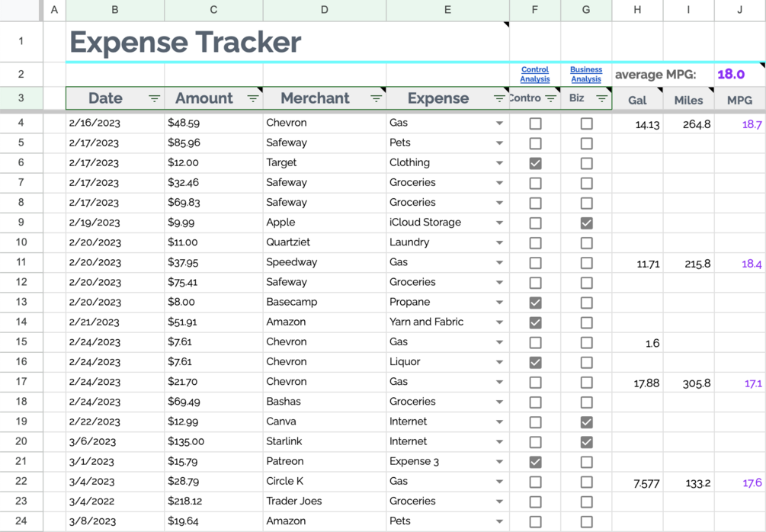766x532 pixels.
Task: Click the Gal column header cell
Action: click(x=637, y=100)
